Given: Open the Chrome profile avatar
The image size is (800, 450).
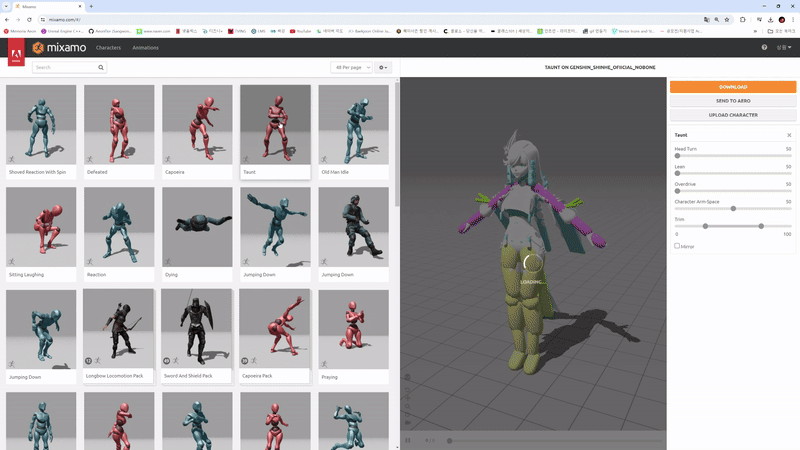Looking at the screenshot, I should coord(782,19).
